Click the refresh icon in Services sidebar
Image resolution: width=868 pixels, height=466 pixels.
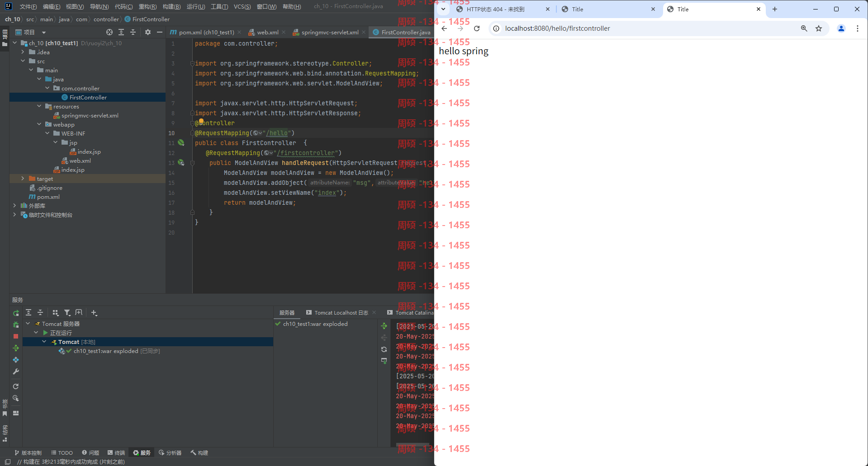(x=16, y=386)
